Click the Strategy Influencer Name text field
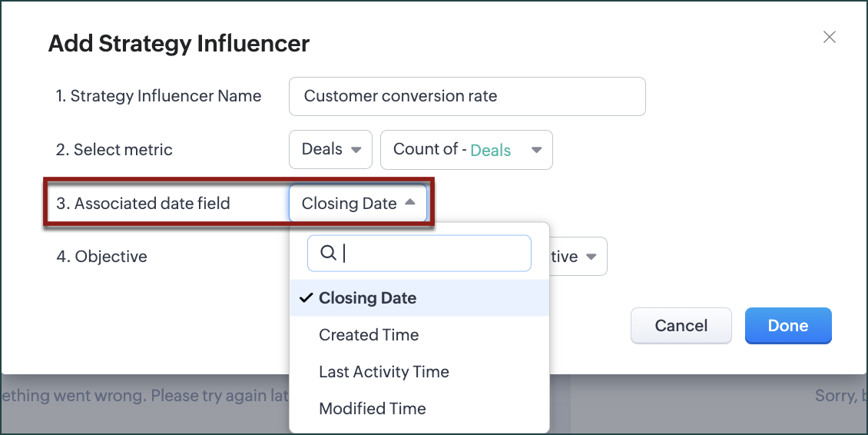 (x=467, y=96)
